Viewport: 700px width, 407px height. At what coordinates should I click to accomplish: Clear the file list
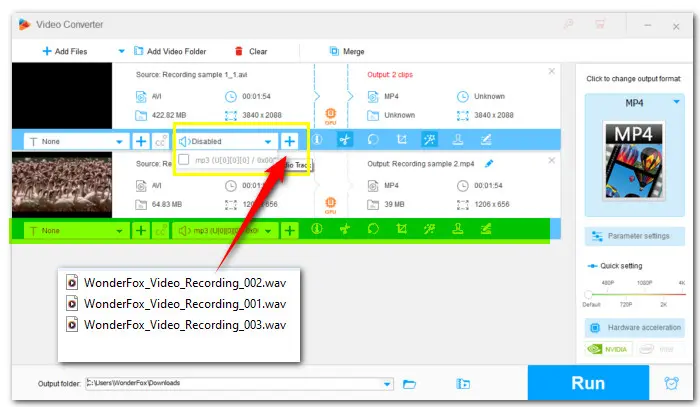(251, 51)
